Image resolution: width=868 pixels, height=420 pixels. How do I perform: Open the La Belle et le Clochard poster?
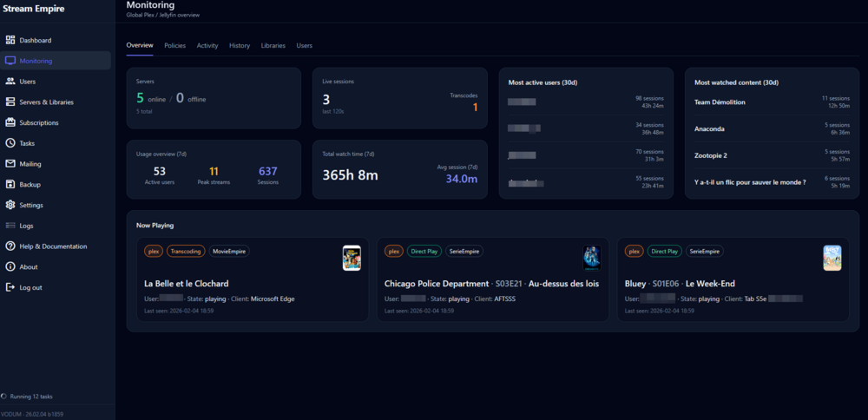click(352, 258)
